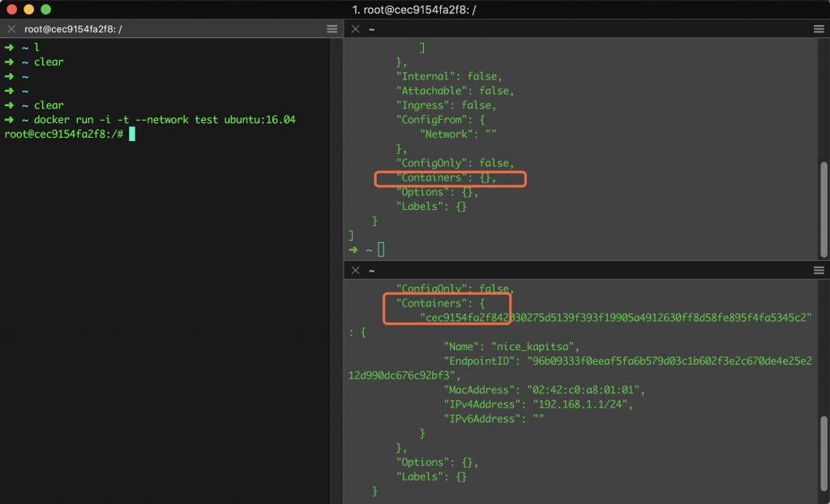Image resolution: width=830 pixels, height=504 pixels.
Task: Close the bottom-right '~' pane
Action: [354, 271]
